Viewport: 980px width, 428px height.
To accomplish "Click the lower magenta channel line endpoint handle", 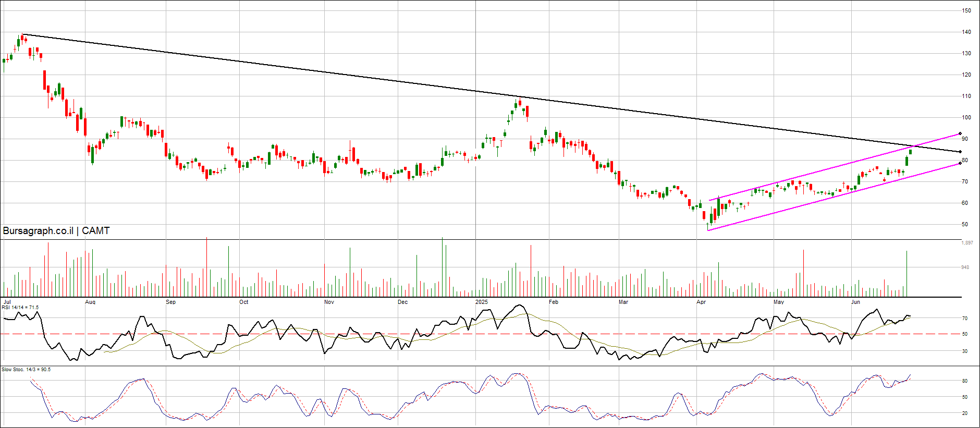I will 960,163.
